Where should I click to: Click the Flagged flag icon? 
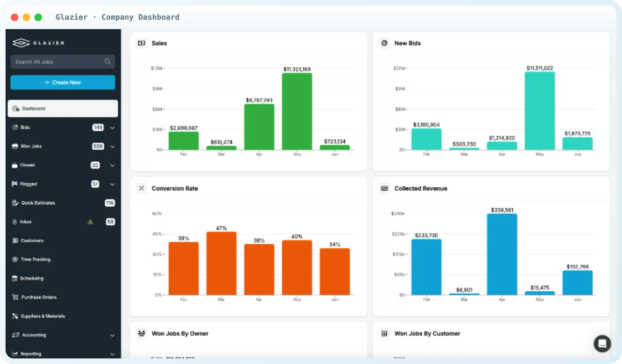15,184
